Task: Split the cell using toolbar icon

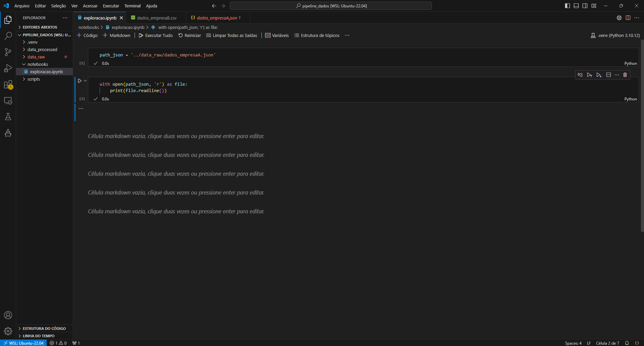Action: point(608,75)
